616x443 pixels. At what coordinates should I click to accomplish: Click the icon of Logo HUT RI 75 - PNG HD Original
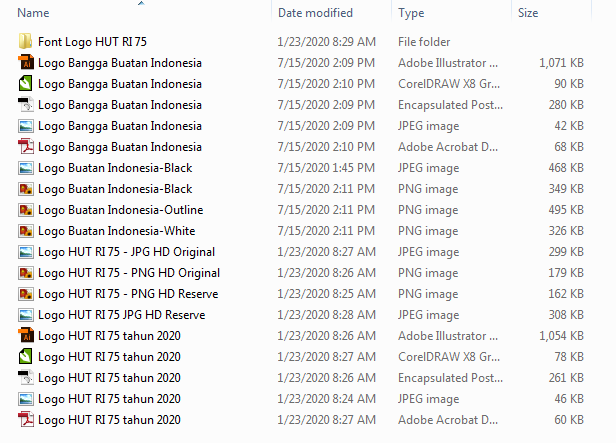pos(26,273)
